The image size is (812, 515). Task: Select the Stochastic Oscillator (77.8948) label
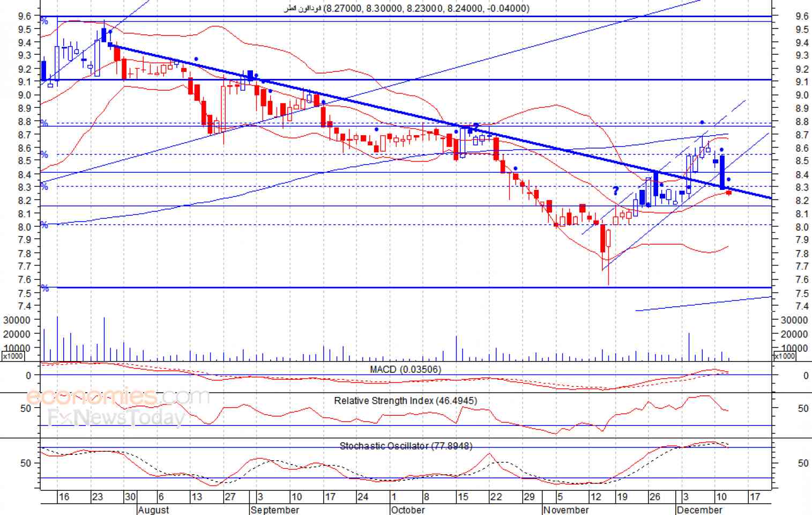(x=406, y=446)
